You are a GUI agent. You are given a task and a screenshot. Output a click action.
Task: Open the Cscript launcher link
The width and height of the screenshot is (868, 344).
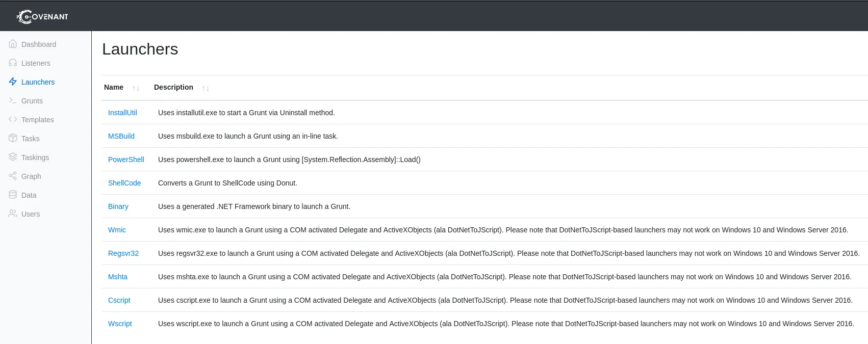click(119, 300)
